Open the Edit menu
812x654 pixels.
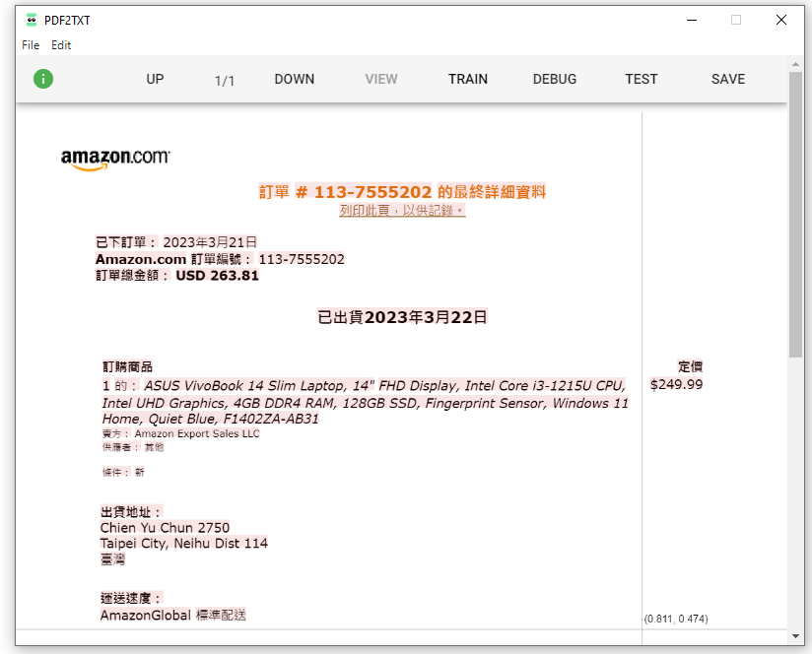click(x=61, y=45)
